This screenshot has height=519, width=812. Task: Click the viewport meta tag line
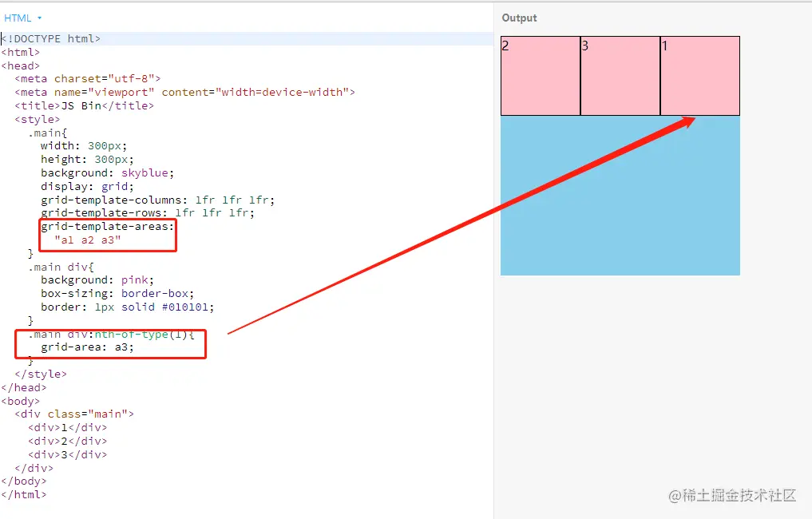pyautogui.click(x=185, y=92)
